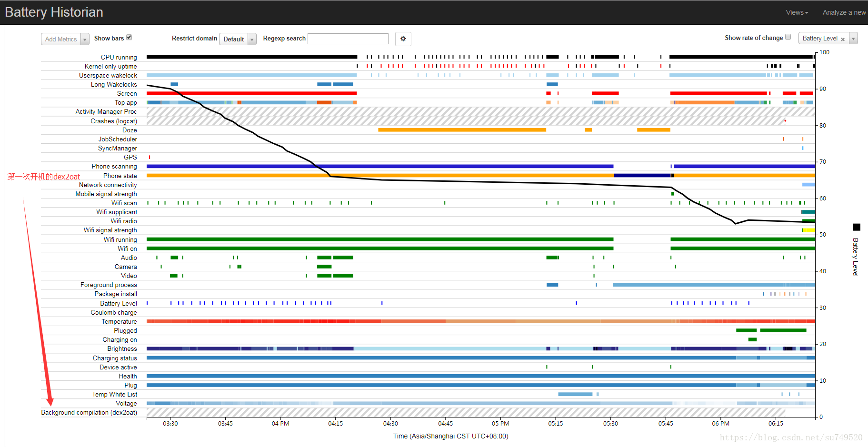Select the Device active label
The height and width of the screenshot is (447, 868).
coord(118,367)
